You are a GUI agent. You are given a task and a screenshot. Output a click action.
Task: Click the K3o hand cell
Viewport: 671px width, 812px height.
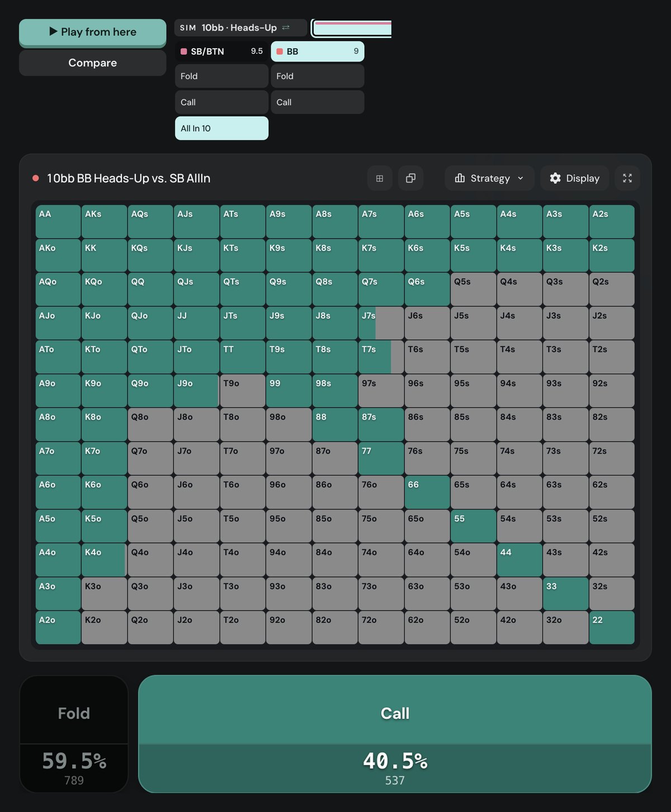(x=104, y=593)
